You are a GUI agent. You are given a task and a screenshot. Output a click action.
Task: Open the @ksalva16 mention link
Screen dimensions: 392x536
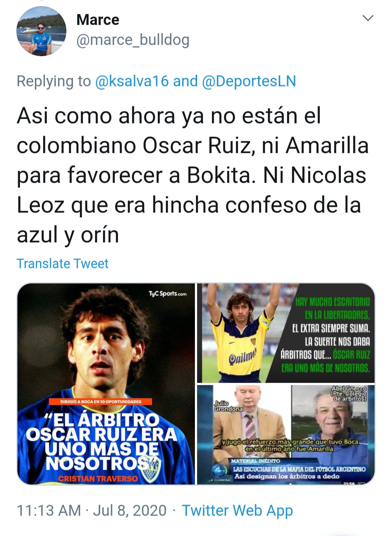point(132,81)
